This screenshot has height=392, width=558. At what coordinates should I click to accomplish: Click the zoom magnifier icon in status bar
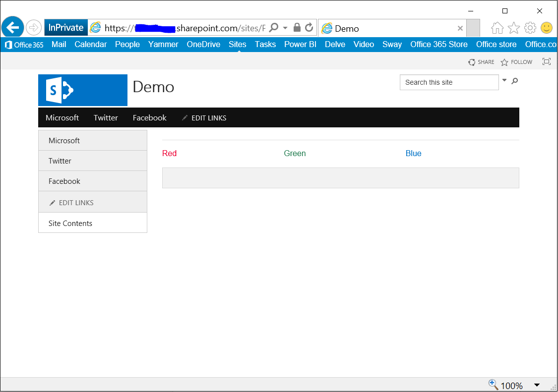click(x=493, y=385)
